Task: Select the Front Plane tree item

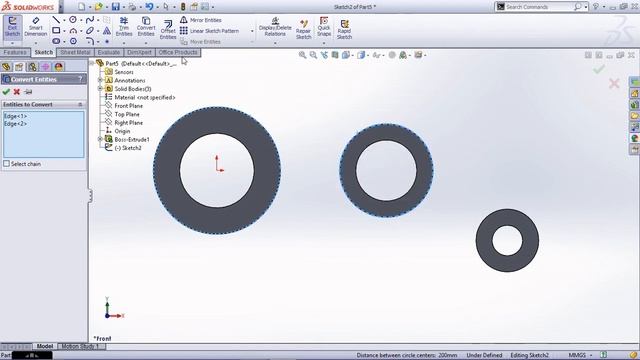Action: click(124, 106)
